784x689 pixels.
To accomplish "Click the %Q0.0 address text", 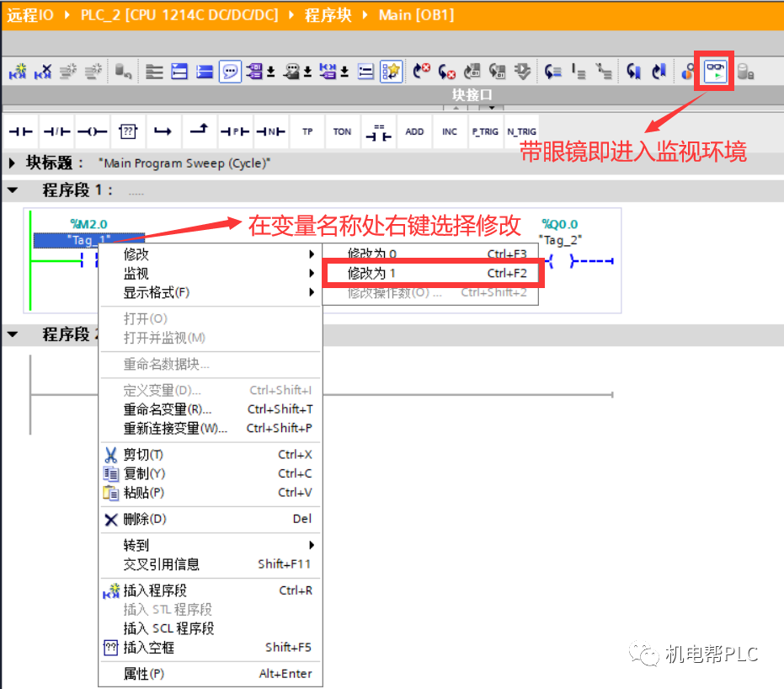I will point(559,224).
